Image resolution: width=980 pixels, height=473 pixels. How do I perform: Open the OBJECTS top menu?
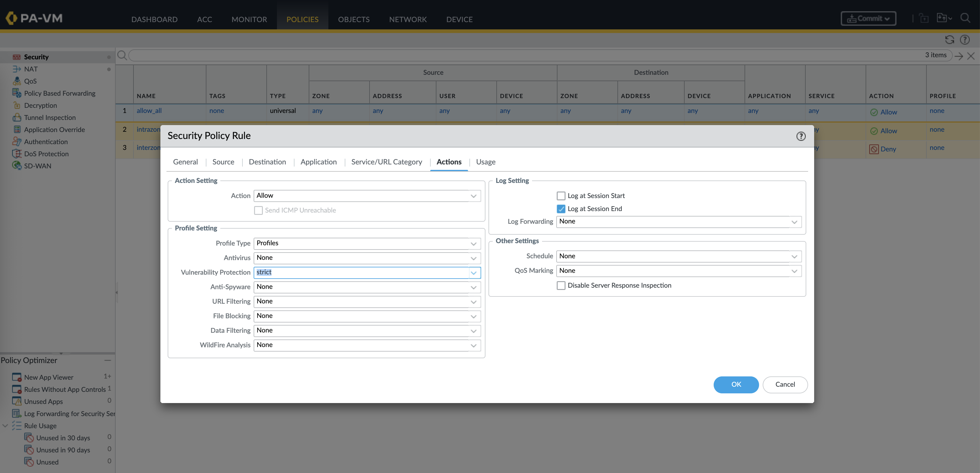tap(354, 19)
